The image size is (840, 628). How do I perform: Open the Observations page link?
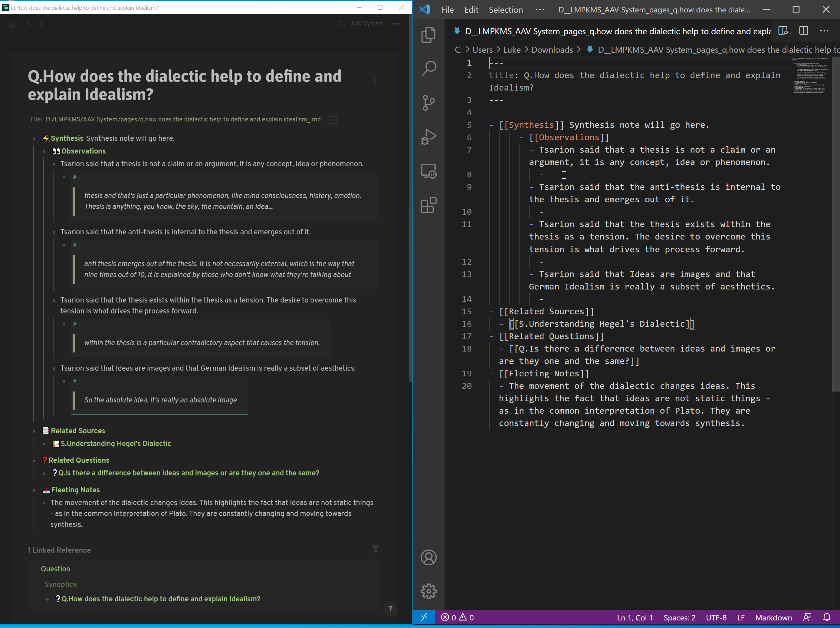pyautogui.click(x=84, y=151)
